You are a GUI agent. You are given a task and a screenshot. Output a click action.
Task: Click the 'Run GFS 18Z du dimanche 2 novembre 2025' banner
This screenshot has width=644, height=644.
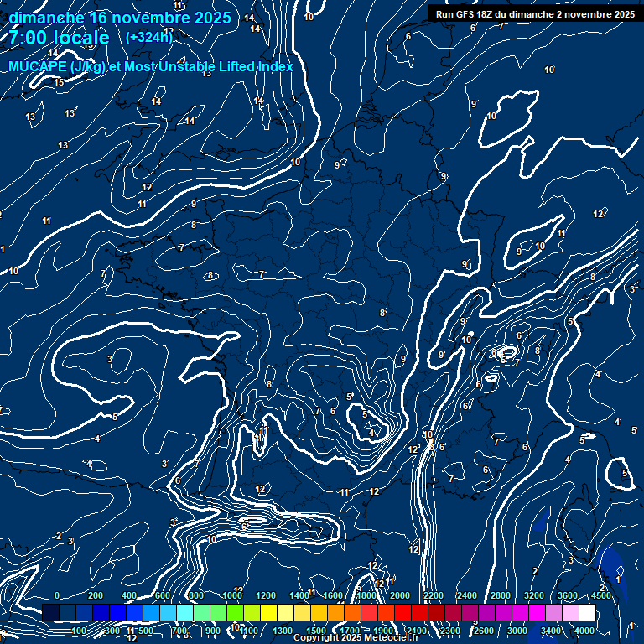535,14
